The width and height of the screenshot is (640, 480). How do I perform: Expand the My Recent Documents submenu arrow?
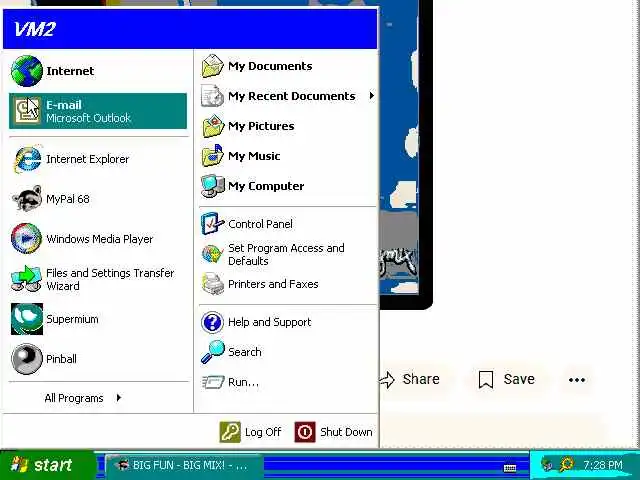pyautogui.click(x=371, y=96)
